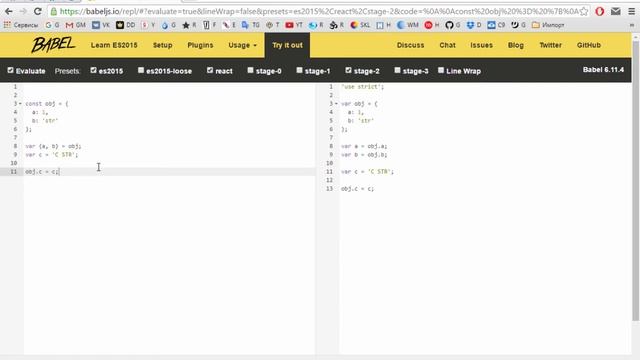Enable the stage-0 preset
The height and width of the screenshot is (360, 640).
tap(251, 70)
